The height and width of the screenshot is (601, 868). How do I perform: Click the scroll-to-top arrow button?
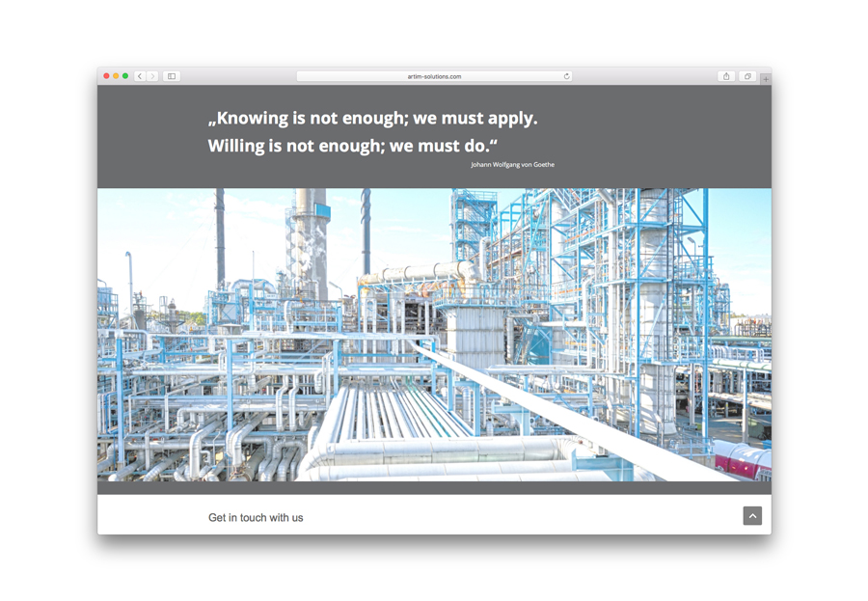click(752, 516)
